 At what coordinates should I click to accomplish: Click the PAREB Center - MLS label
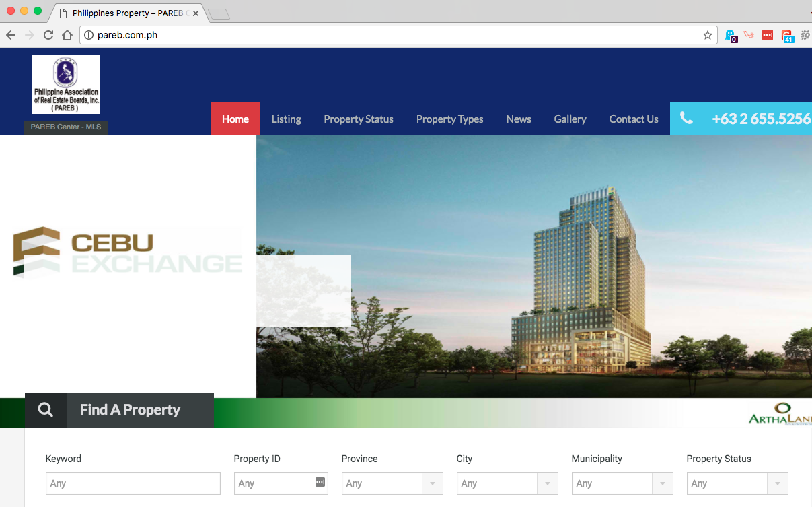point(66,127)
